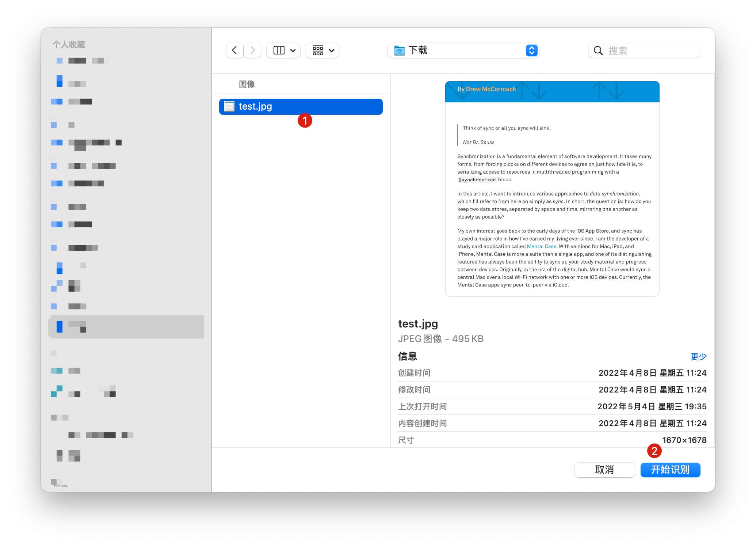Click the document icon next to test.jpg

click(229, 106)
